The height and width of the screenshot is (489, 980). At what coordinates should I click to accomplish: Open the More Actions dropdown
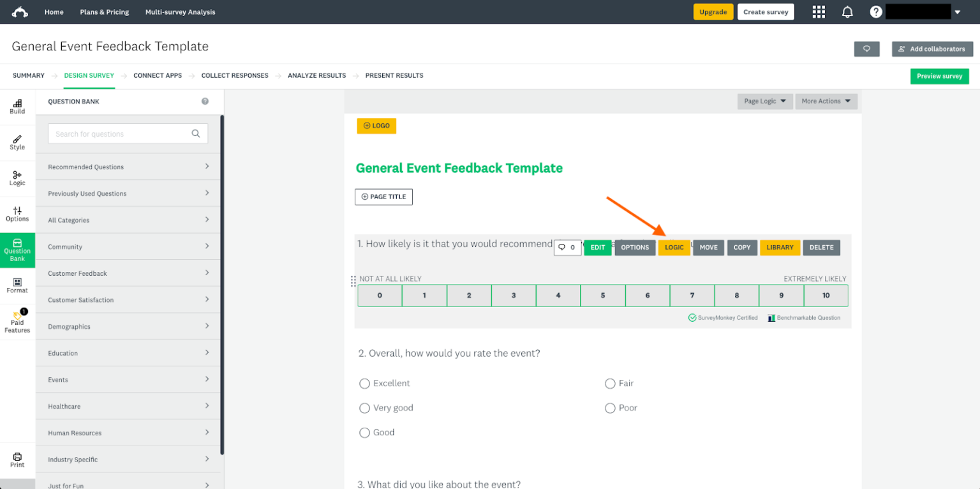[x=826, y=101]
